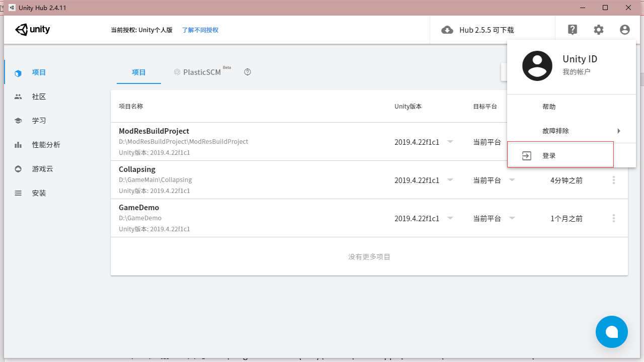
Task: Click the Unity ID avatar in account menu
Action: pyautogui.click(x=537, y=66)
